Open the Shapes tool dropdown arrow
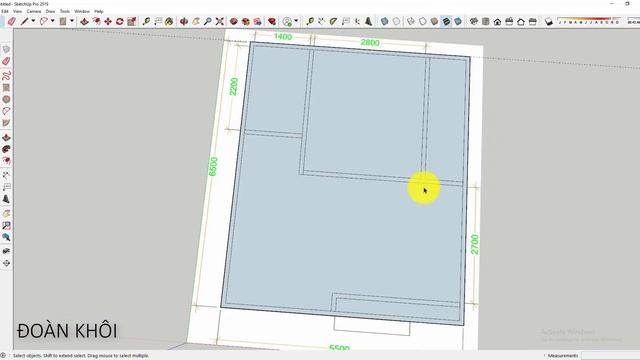The width and height of the screenshot is (640, 360). click(x=72, y=21)
